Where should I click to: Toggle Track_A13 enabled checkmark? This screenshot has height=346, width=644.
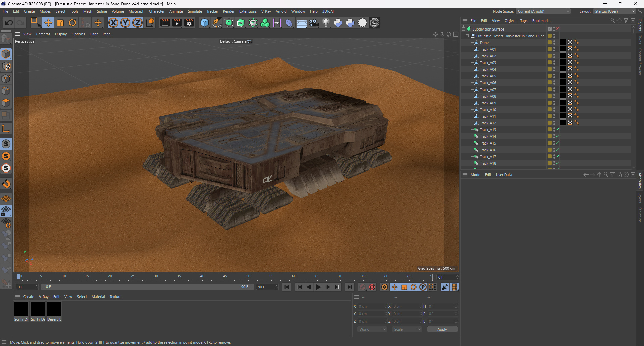(557, 130)
